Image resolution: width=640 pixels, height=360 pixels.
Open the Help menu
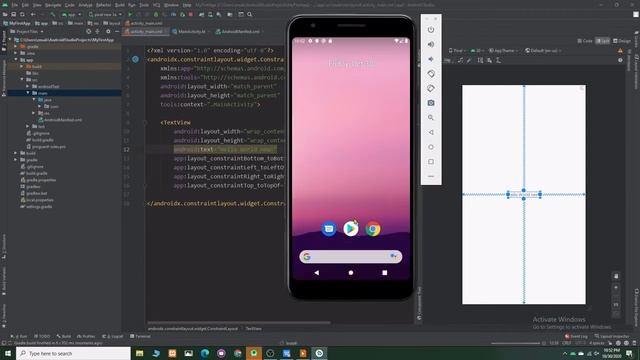click(x=187, y=5)
